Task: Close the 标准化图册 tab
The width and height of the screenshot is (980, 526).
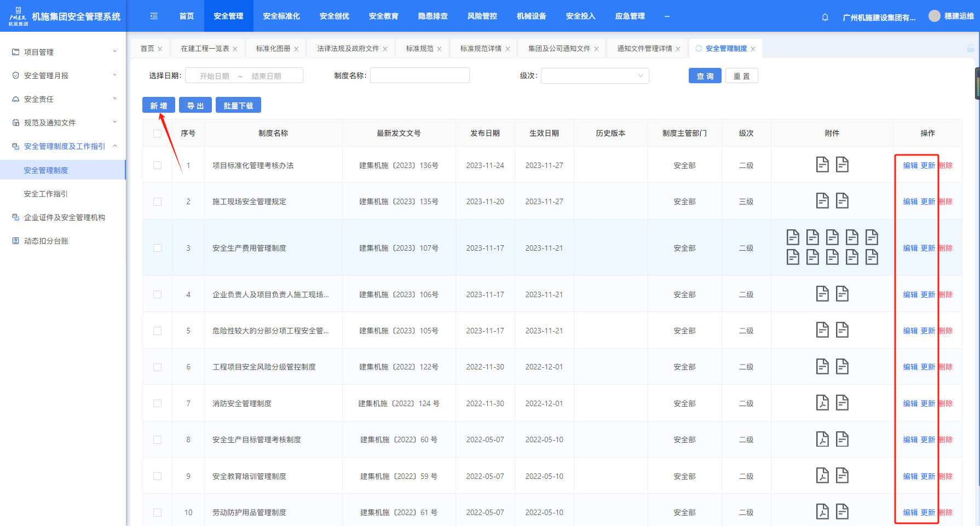Action: [x=296, y=49]
